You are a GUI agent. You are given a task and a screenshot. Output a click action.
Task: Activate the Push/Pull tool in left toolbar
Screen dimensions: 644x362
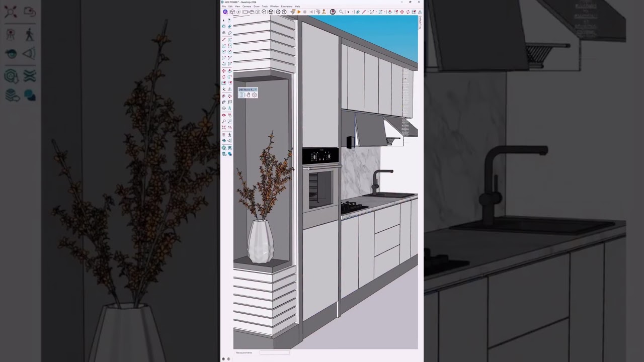(230, 71)
